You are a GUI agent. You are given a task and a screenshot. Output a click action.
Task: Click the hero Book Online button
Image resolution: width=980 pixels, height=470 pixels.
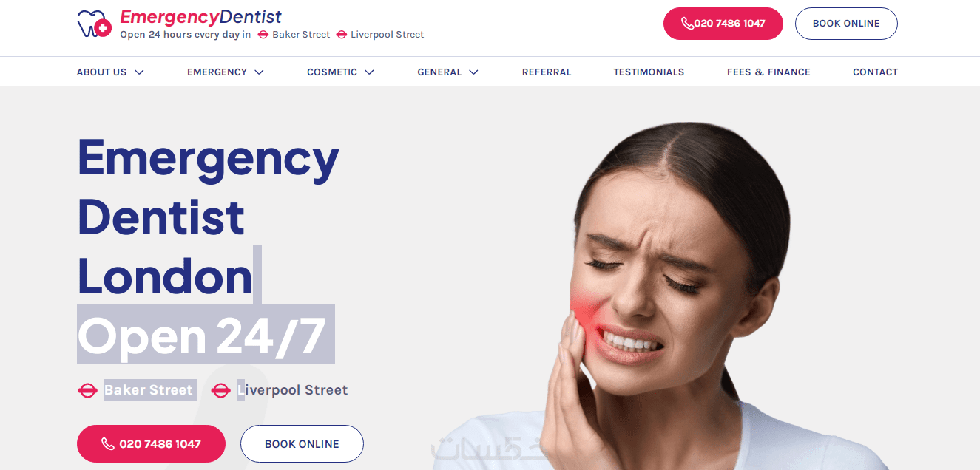(302, 444)
